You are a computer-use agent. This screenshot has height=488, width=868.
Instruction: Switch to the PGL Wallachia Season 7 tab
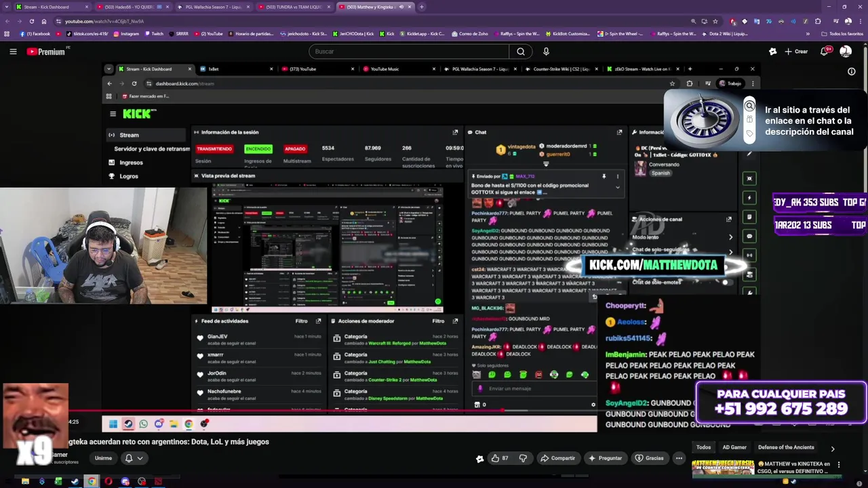coord(214,7)
